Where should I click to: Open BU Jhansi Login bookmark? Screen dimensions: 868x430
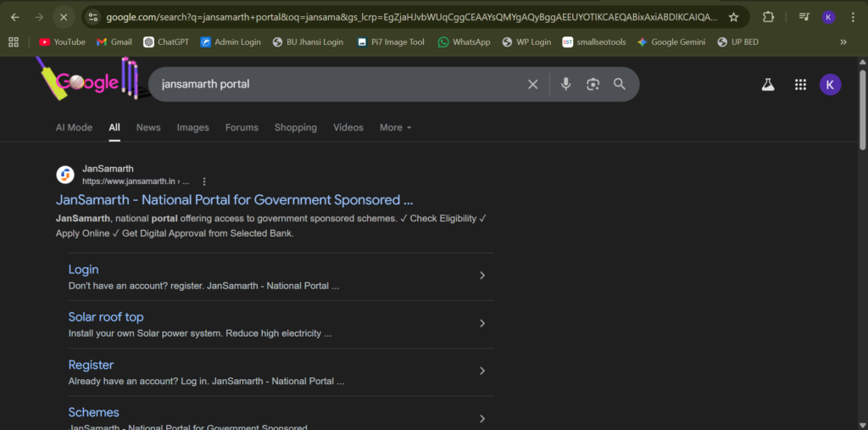[308, 42]
